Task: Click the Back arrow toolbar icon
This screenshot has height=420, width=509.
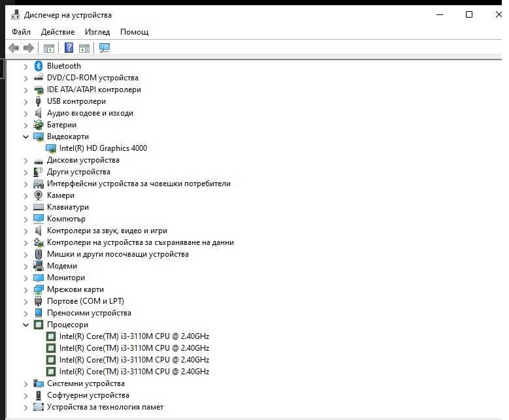Action: (x=14, y=48)
